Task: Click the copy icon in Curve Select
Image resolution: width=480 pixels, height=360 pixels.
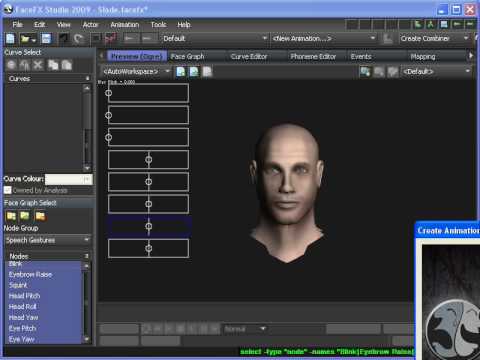Action: pos(53,65)
